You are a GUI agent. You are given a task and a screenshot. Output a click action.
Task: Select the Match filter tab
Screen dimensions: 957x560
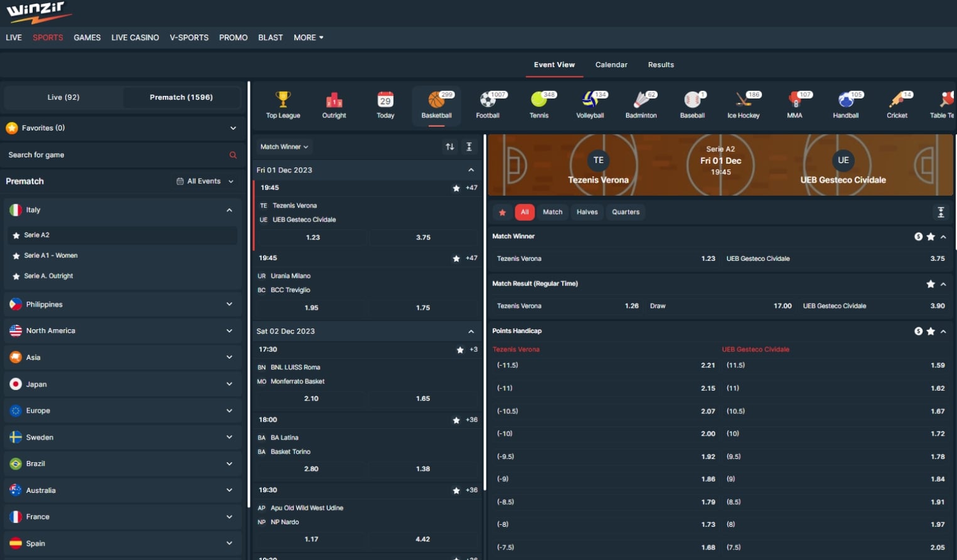[x=552, y=212]
